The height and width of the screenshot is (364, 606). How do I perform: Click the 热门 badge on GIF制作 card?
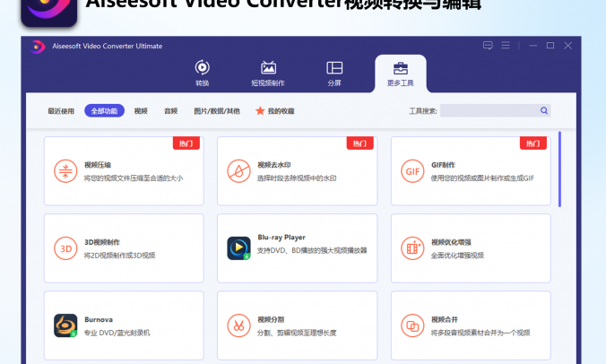point(533,143)
